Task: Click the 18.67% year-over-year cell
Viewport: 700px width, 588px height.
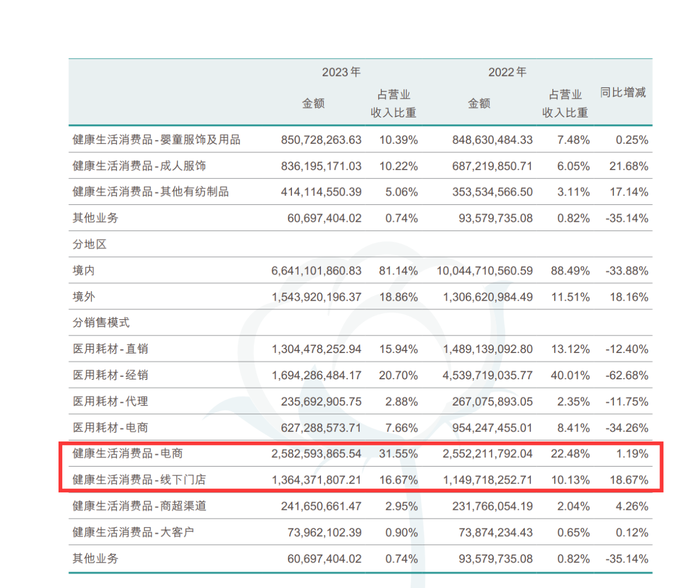Action: click(629, 480)
